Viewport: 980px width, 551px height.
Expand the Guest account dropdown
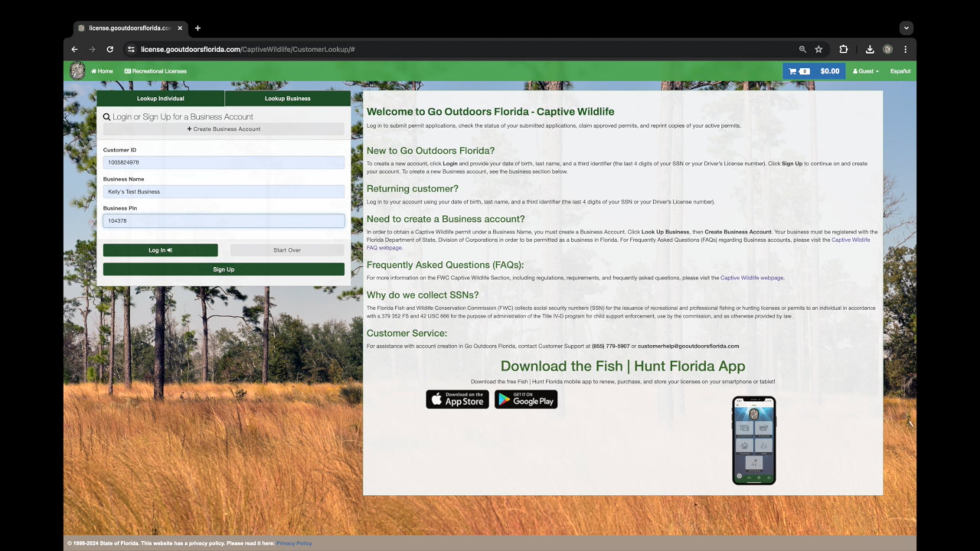(x=866, y=71)
